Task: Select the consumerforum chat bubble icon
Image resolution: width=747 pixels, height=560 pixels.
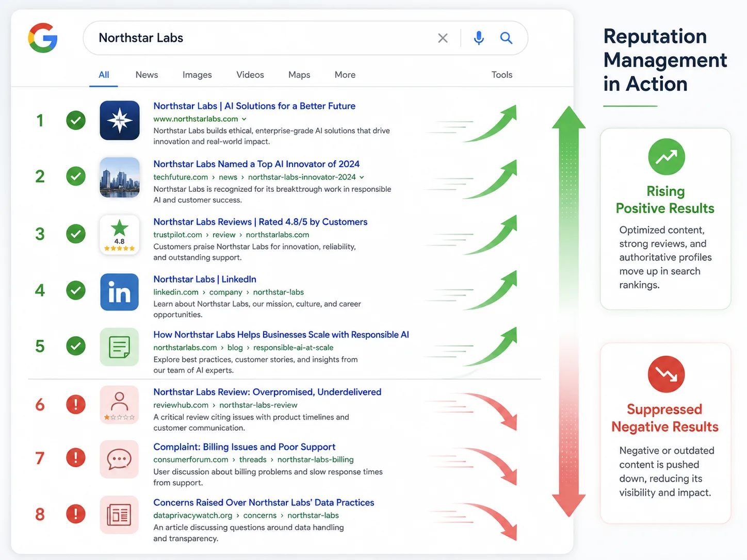Action: 119,459
